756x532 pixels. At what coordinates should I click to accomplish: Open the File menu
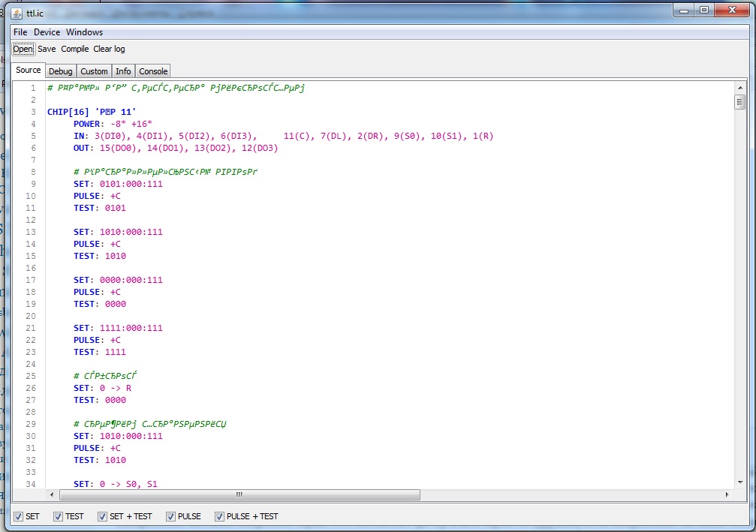20,32
